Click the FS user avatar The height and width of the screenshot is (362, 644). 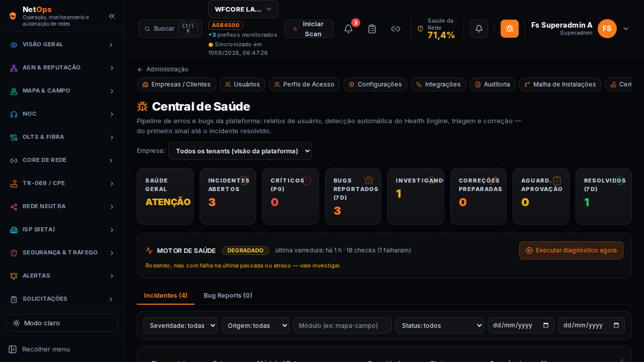coord(607,29)
